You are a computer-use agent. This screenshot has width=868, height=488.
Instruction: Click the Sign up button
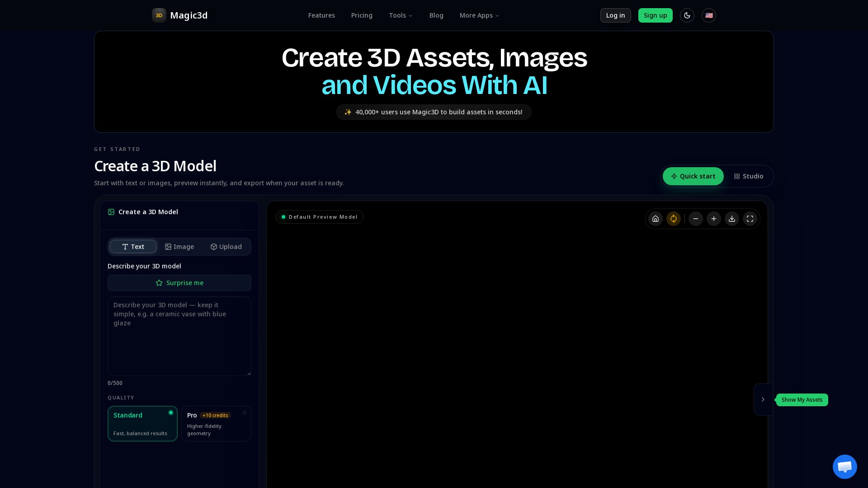[x=656, y=15]
